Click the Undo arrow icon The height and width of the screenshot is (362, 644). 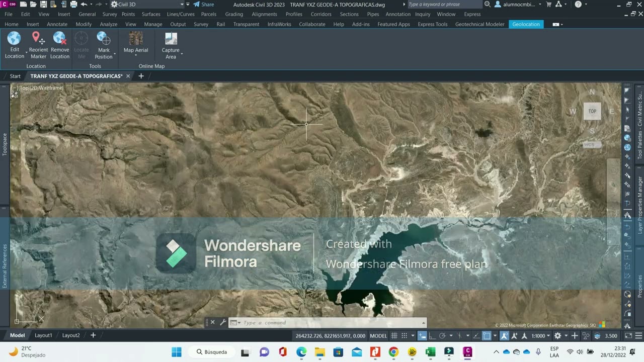pos(84,4)
